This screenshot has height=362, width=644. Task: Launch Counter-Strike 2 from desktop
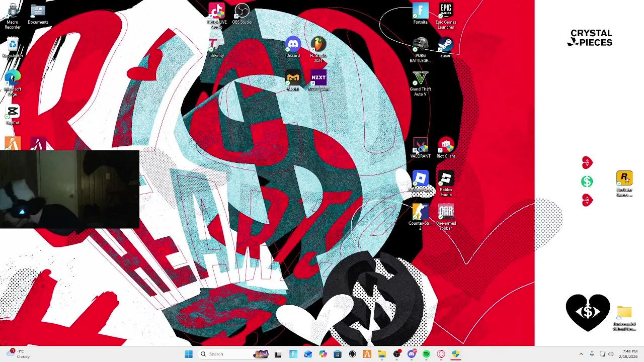point(420,217)
